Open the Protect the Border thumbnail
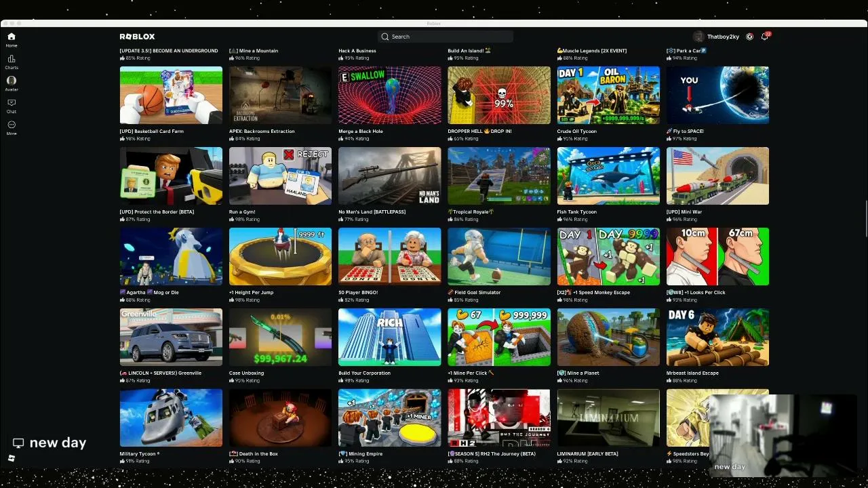Viewport: 868px width, 488px height. click(171, 176)
